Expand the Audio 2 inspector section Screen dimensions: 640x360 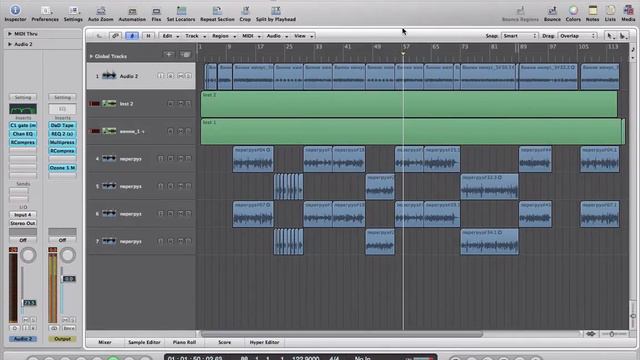pos(10,44)
